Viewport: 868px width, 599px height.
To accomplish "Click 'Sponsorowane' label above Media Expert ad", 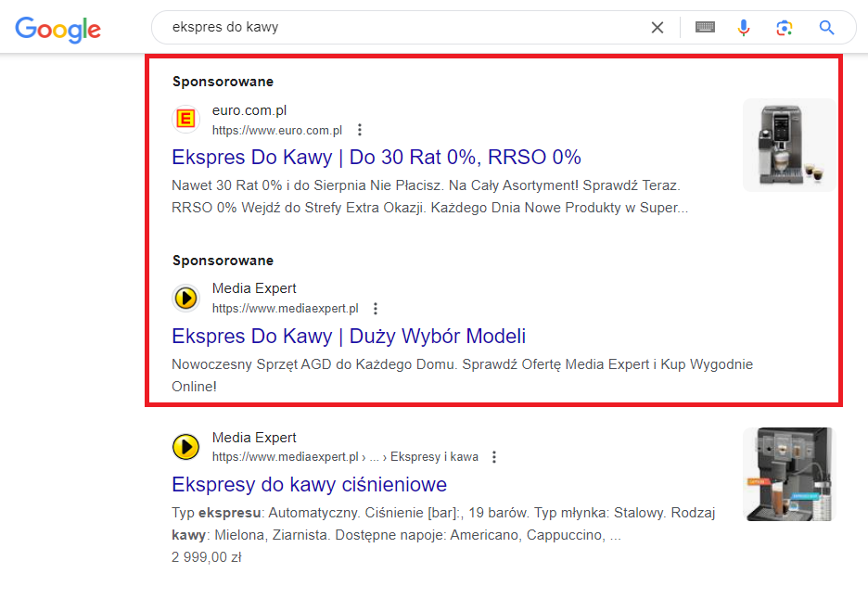I will tap(223, 261).
